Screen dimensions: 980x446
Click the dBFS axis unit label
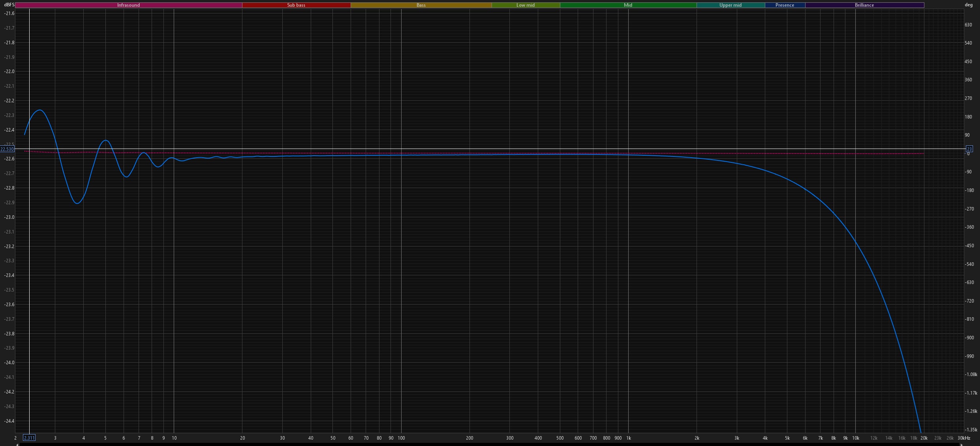9,5
